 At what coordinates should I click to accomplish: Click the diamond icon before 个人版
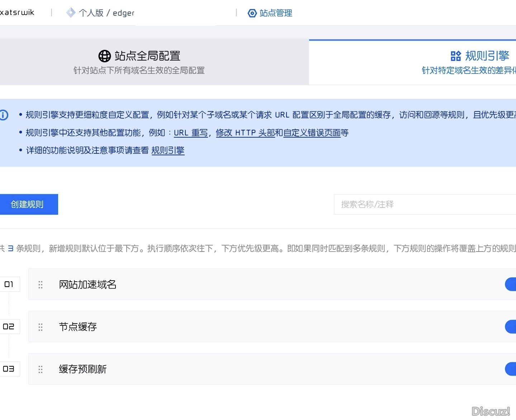pos(71,13)
